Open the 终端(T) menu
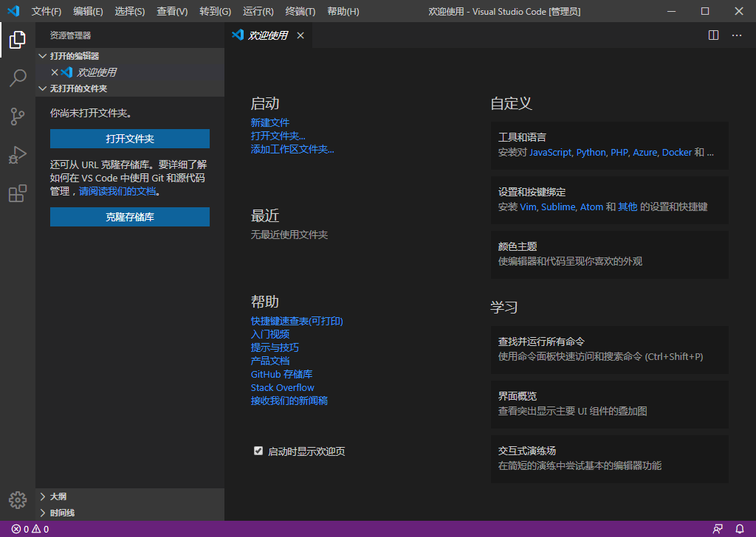 (x=300, y=11)
